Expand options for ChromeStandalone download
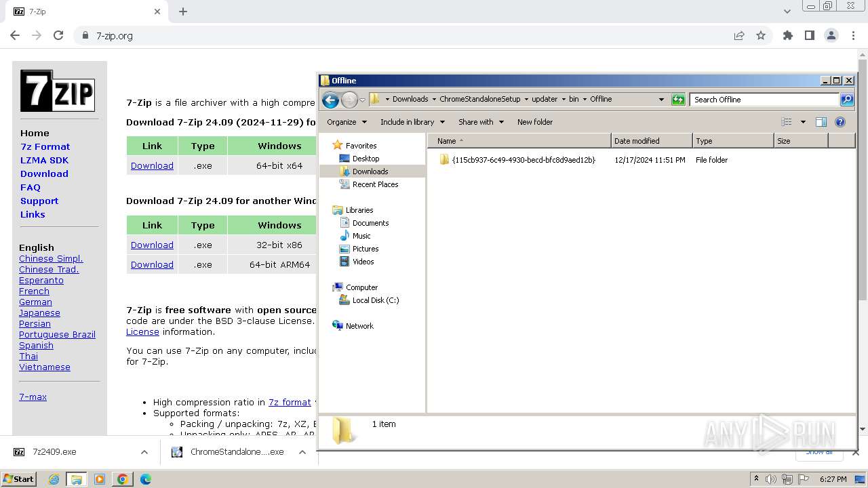This screenshot has width=868, height=488. coord(302,452)
